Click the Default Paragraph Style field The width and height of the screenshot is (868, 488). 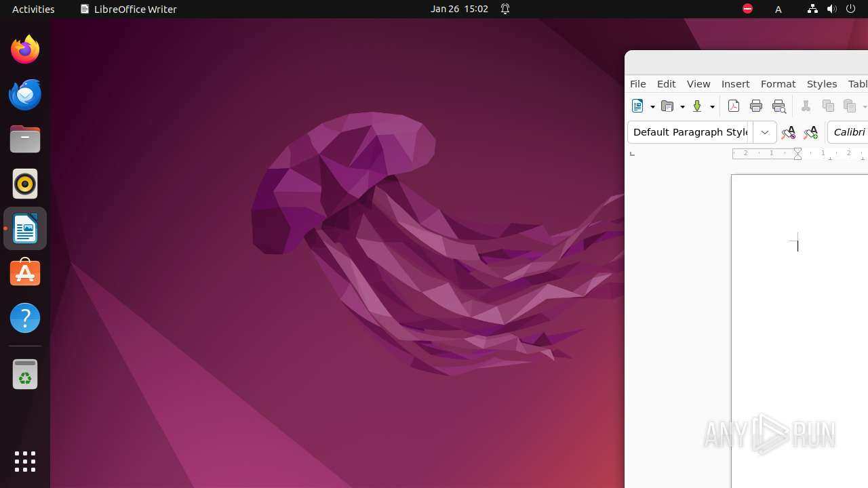click(690, 132)
